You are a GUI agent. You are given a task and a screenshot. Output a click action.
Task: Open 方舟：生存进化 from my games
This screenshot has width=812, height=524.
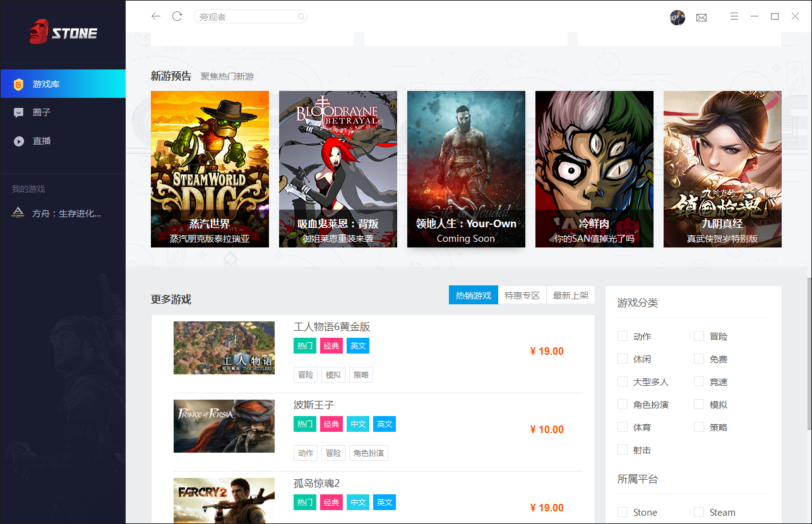pyautogui.click(x=66, y=213)
